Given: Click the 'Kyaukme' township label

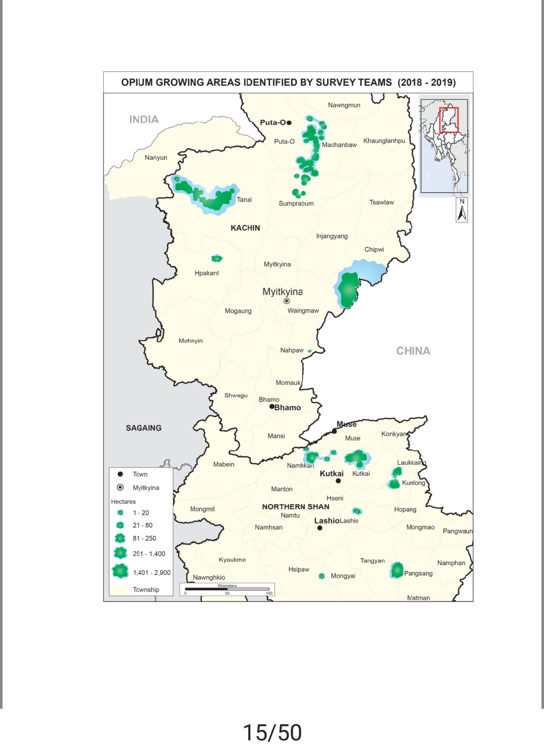Looking at the screenshot, I should tap(233, 560).
